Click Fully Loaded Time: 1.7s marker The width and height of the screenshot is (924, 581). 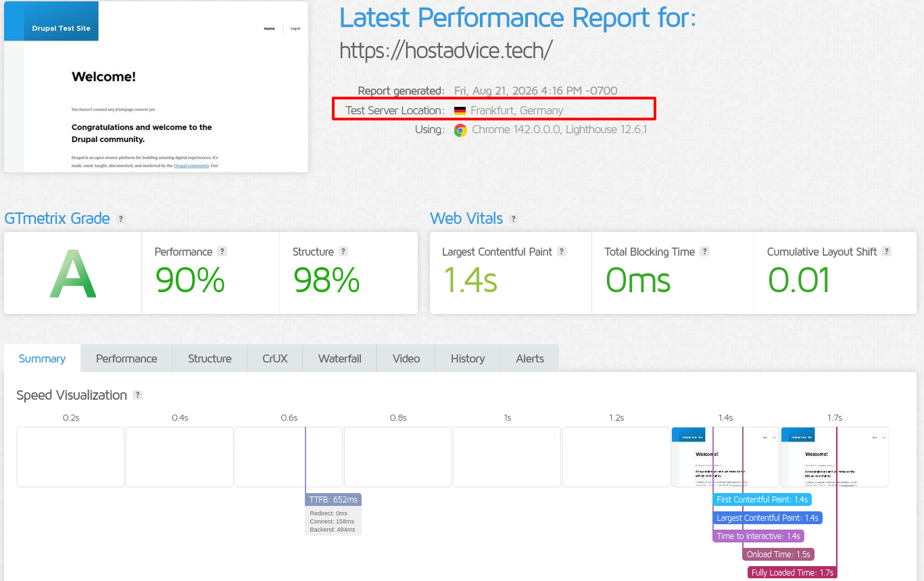click(793, 573)
